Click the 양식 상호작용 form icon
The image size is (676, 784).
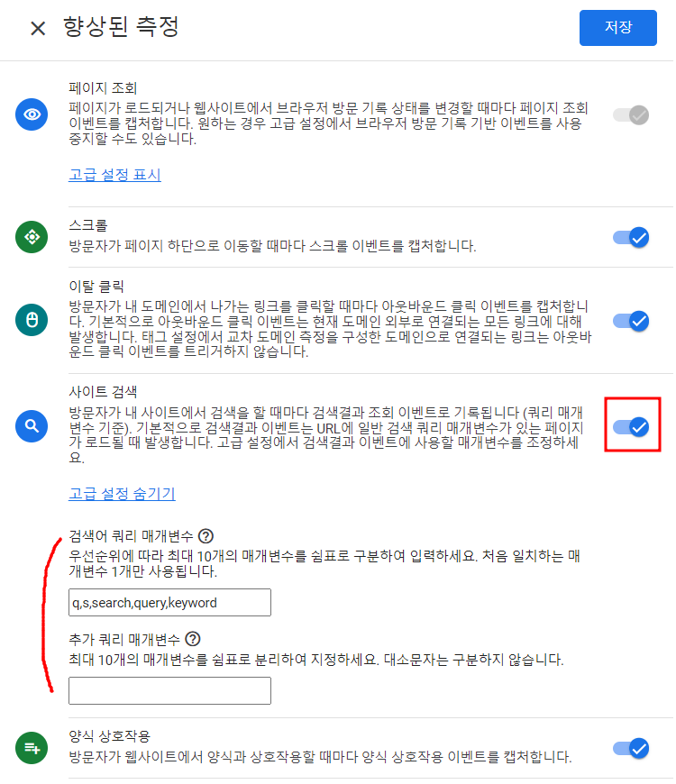32,749
